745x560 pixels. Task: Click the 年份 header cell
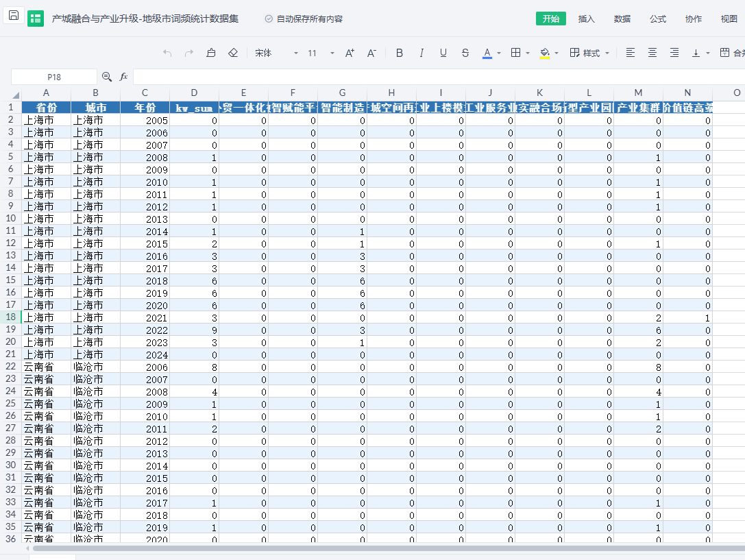click(145, 108)
